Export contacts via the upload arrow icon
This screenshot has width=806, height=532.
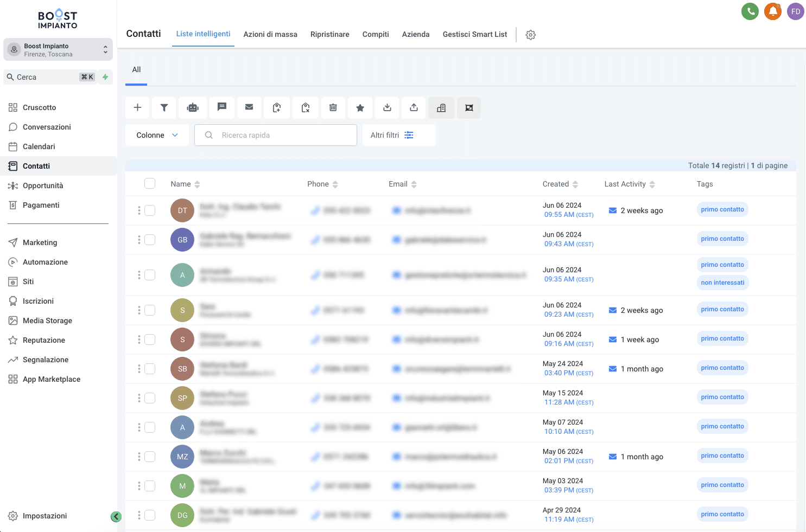pos(414,108)
